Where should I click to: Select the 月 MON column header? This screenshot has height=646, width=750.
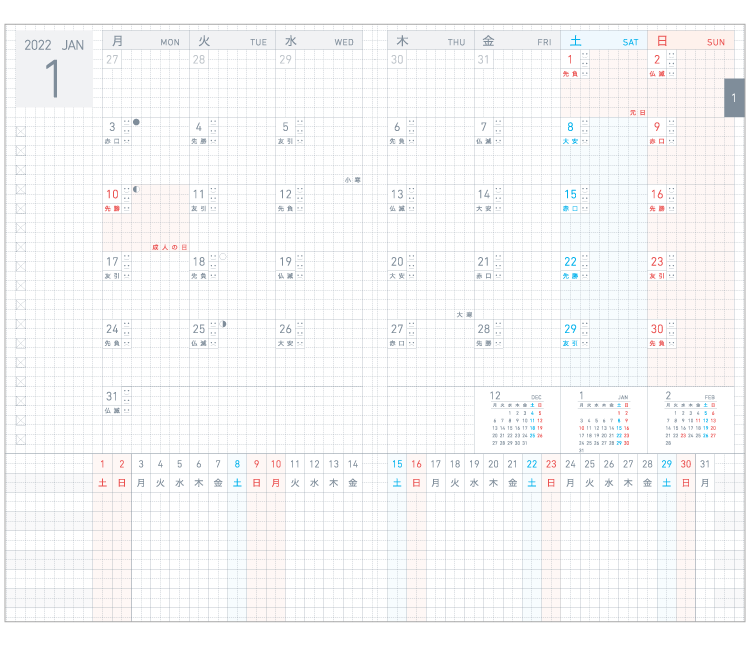pos(145,41)
